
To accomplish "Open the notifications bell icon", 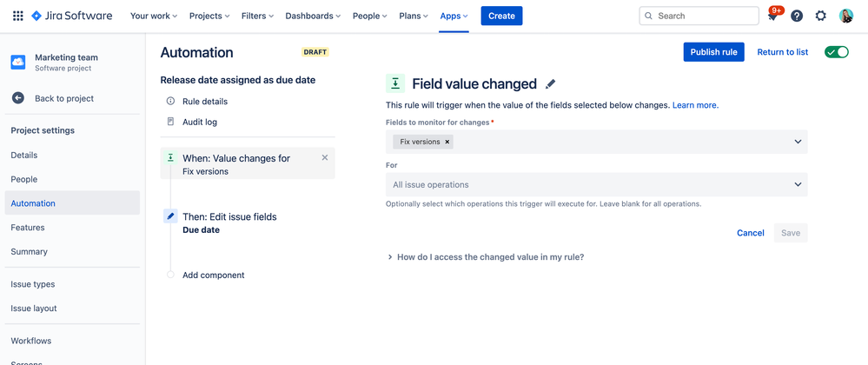I will click(772, 16).
